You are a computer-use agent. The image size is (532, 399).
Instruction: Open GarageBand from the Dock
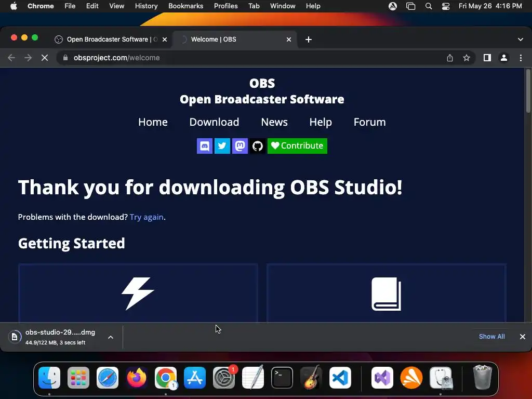click(311, 378)
